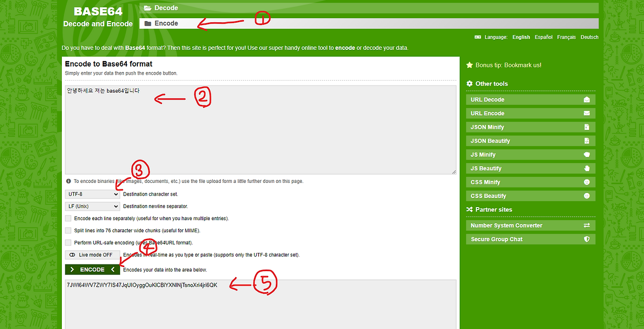Check Split lines into 76 character chunks
644x329 pixels.
point(68,231)
